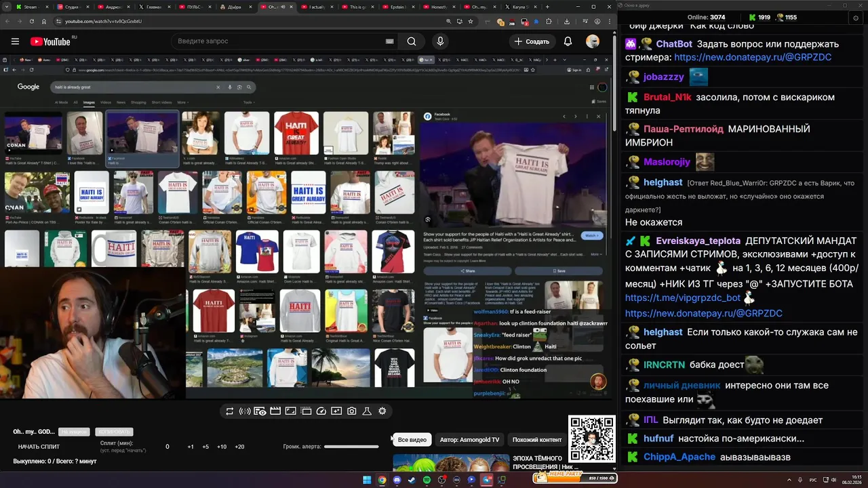Adjust the Громк. алерта volume slider

[351, 447]
